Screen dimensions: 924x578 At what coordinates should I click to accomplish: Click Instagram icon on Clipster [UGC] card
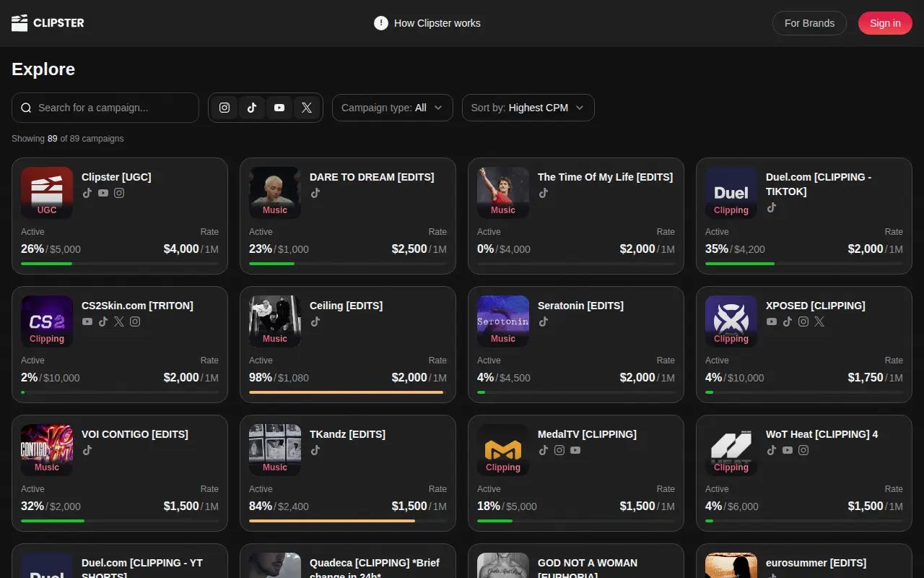119,193
